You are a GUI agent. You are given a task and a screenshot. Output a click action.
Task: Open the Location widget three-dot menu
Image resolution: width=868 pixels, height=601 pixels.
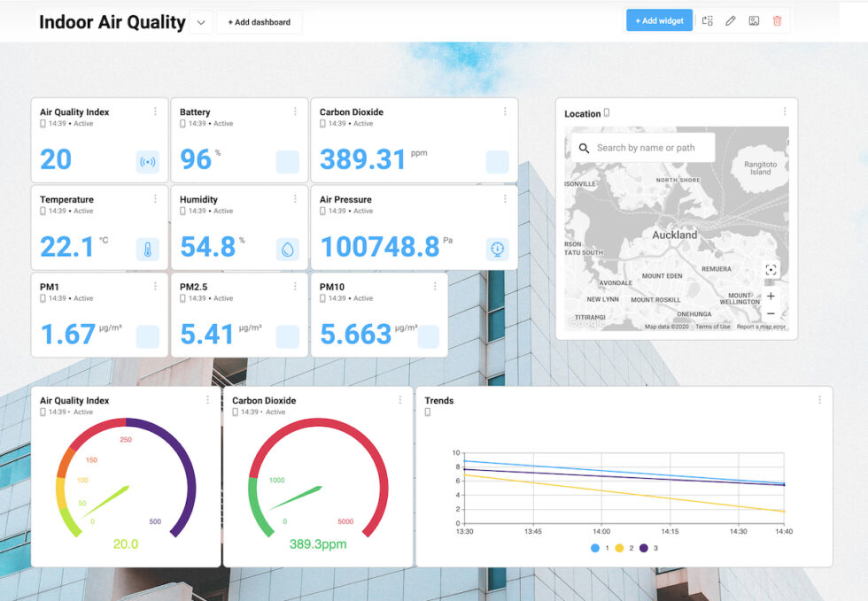coord(784,112)
